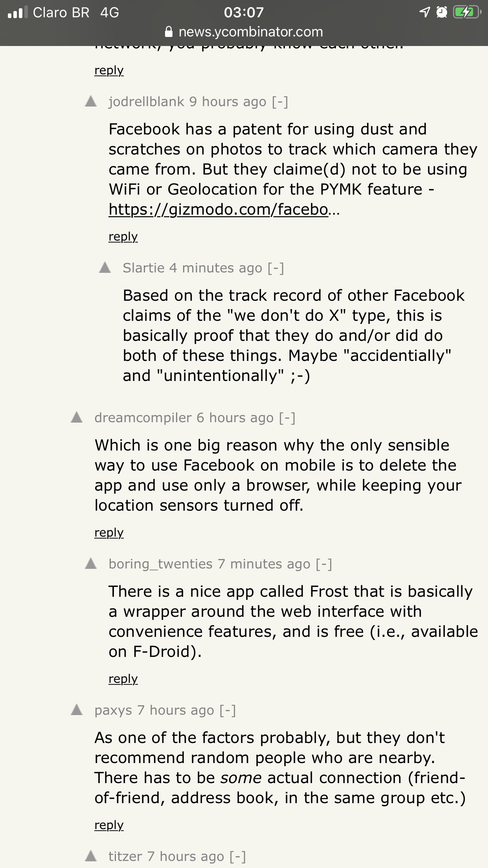Upvote jodrellblank's comment
The image size is (488, 868).
(x=91, y=101)
